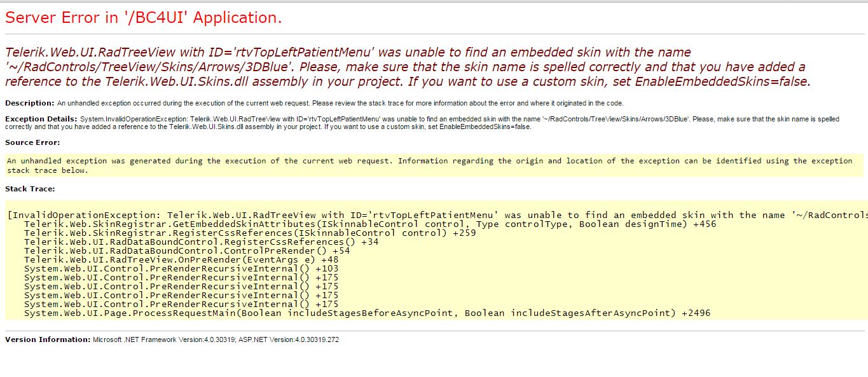This screenshot has height=377, width=868.
Task: Click the SkinRegistrar.RegisterCssReferences +259 stack line
Action: point(250,233)
